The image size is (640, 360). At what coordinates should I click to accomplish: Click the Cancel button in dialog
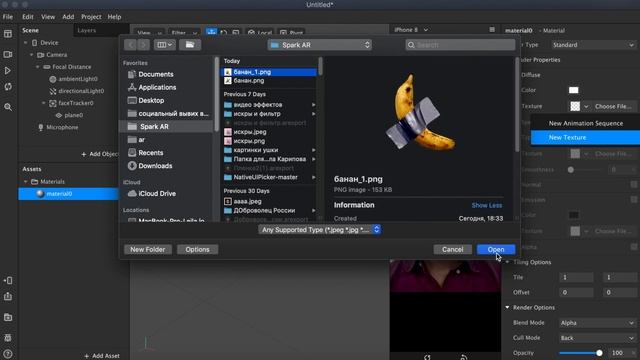452,249
